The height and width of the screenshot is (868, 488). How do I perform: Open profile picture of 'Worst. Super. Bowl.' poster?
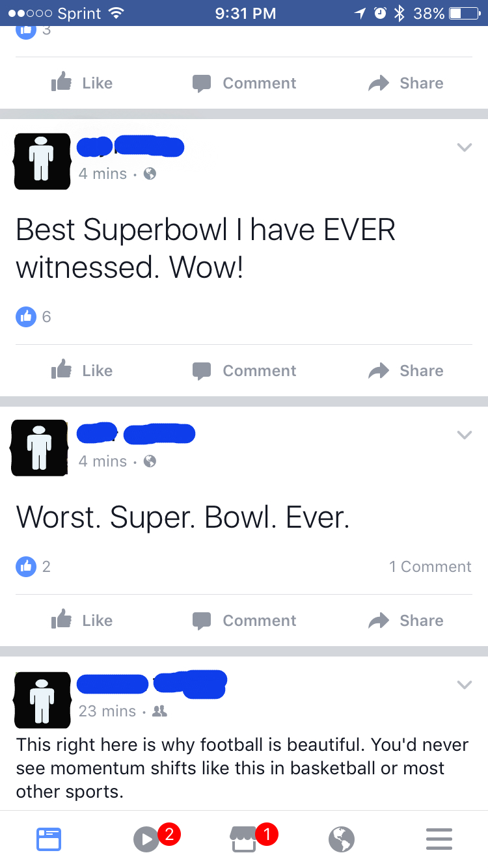click(x=40, y=448)
